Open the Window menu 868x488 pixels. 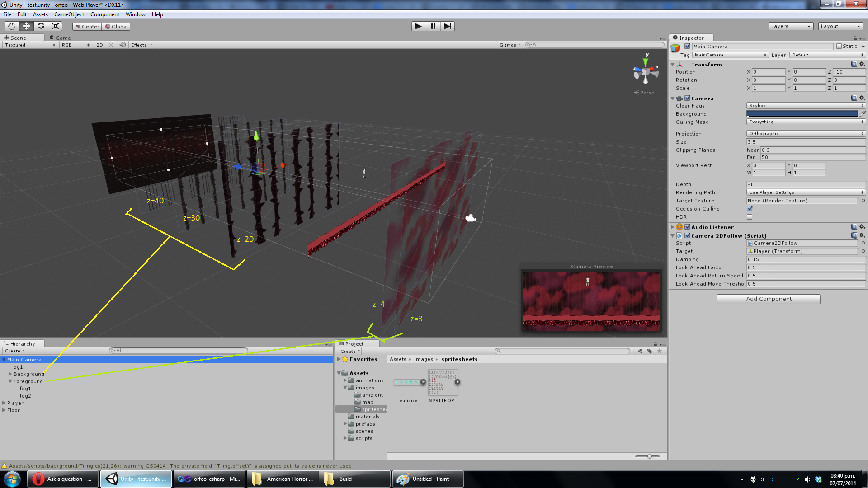coord(136,14)
